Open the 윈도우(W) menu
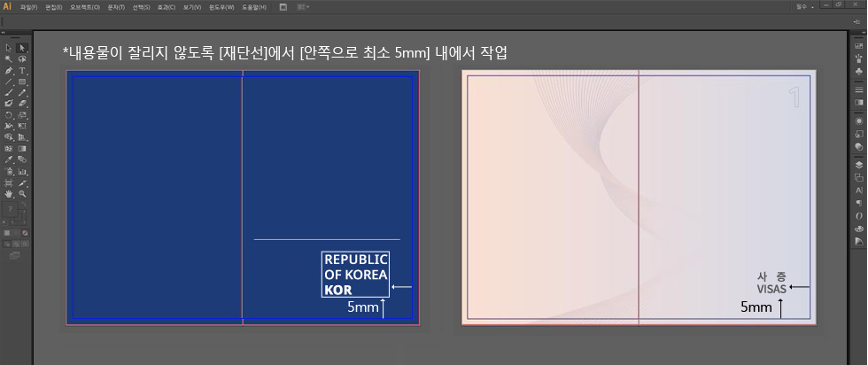 [x=221, y=7]
